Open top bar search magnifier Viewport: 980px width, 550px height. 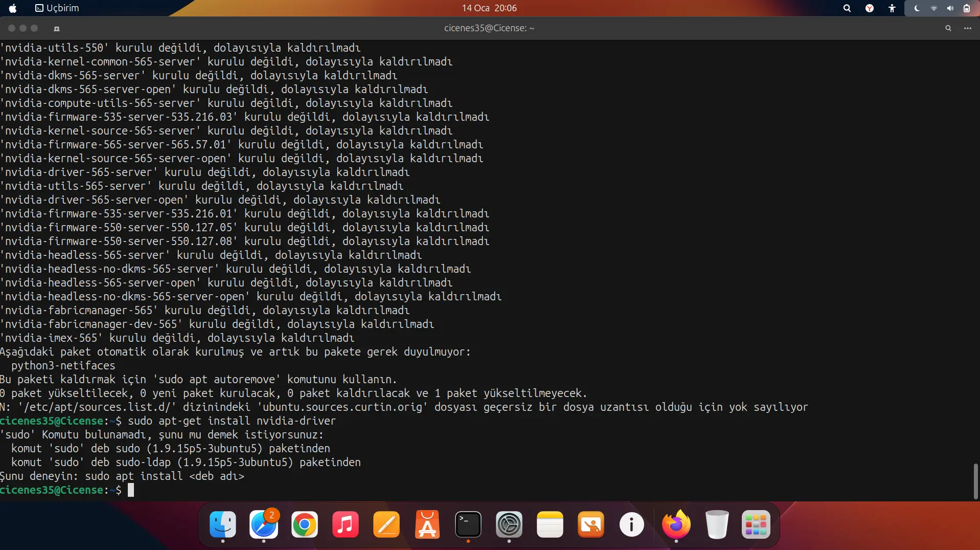coord(847,8)
